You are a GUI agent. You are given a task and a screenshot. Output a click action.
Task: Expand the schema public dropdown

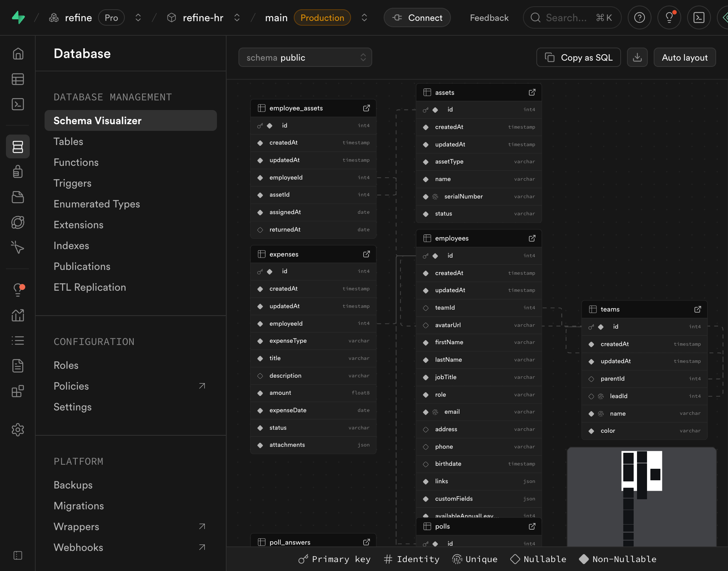305,57
